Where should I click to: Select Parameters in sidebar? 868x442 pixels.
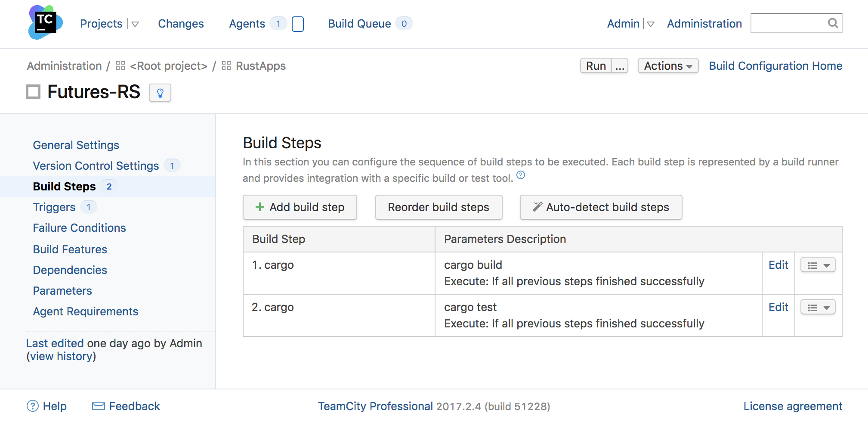click(x=62, y=291)
